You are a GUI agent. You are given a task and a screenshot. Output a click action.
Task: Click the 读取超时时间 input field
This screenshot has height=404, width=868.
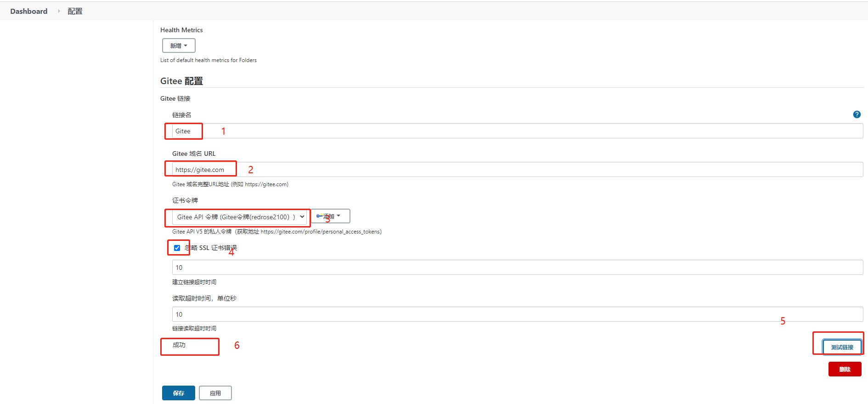pyautogui.click(x=518, y=314)
